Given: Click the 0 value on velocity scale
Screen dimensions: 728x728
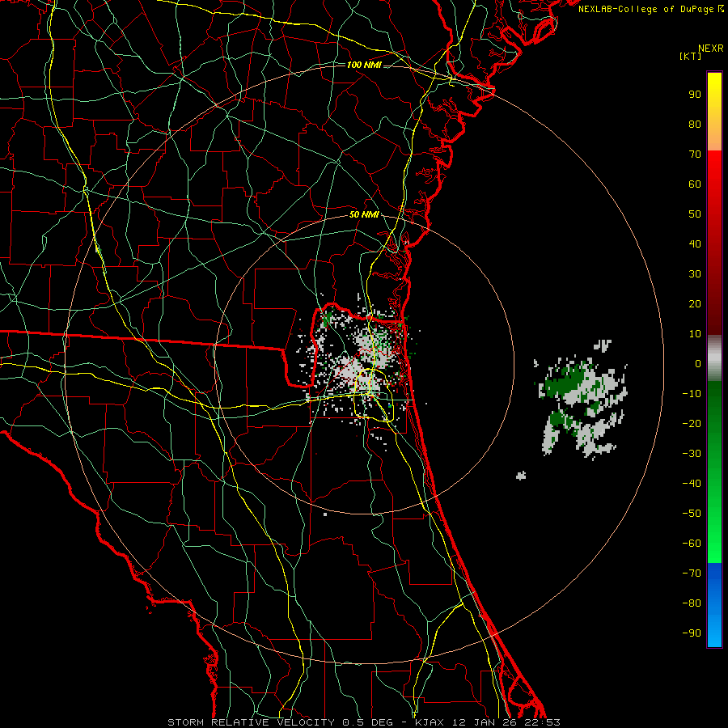Looking at the screenshot, I should (x=698, y=364).
